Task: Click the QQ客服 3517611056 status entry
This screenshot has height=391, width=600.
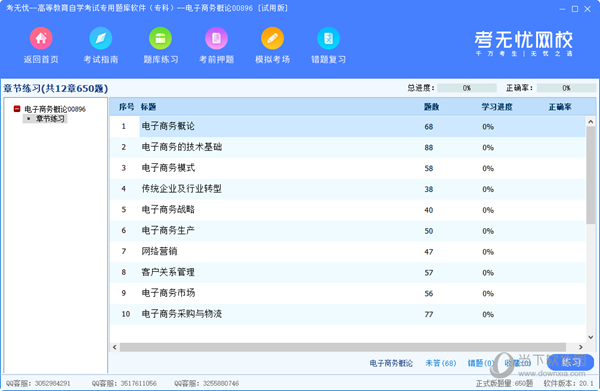Action: tap(124, 383)
